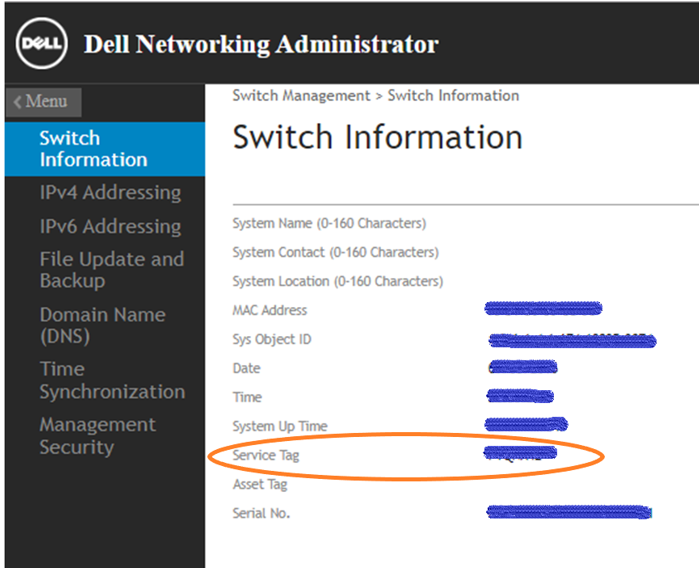The image size is (699, 568).
Task: Open IPv6 Addressing settings
Action: click(110, 226)
